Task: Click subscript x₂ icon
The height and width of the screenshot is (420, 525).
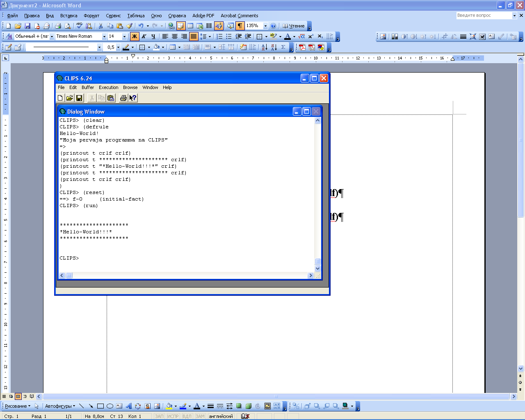Action: (320, 37)
